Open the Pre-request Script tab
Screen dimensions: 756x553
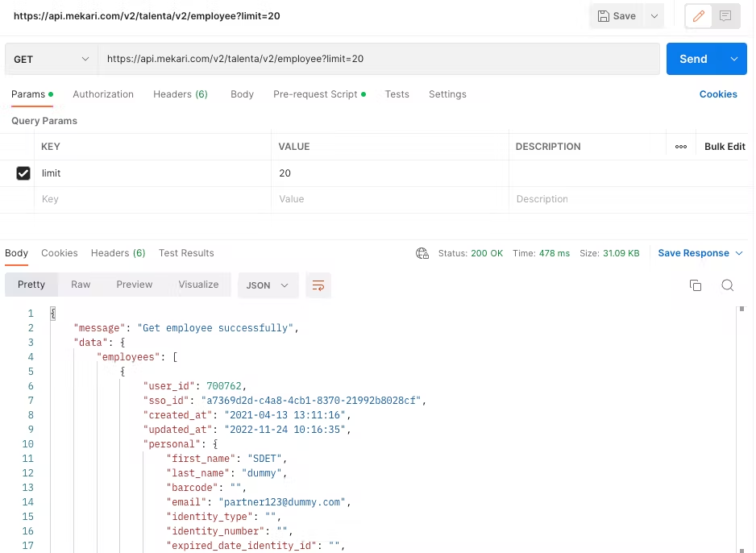click(x=319, y=94)
